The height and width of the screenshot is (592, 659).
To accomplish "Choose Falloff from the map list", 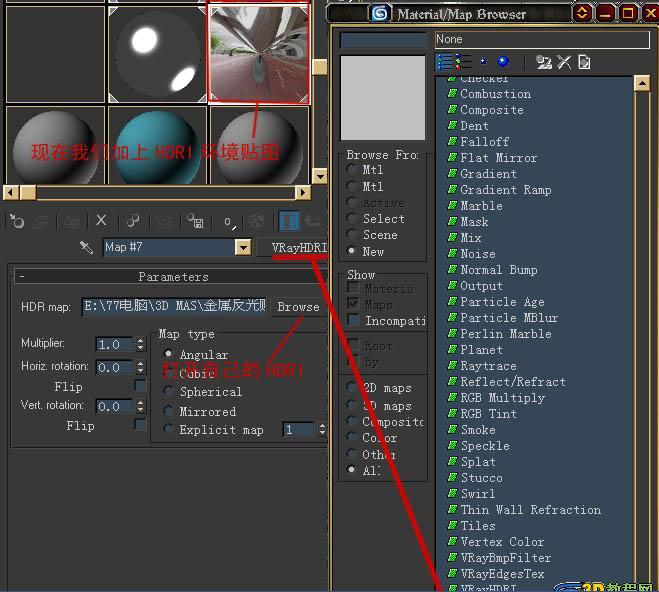I will [x=484, y=142].
